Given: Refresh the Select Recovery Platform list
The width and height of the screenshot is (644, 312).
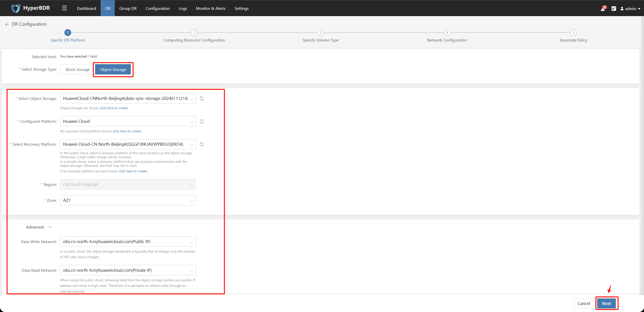Looking at the screenshot, I should [x=202, y=144].
